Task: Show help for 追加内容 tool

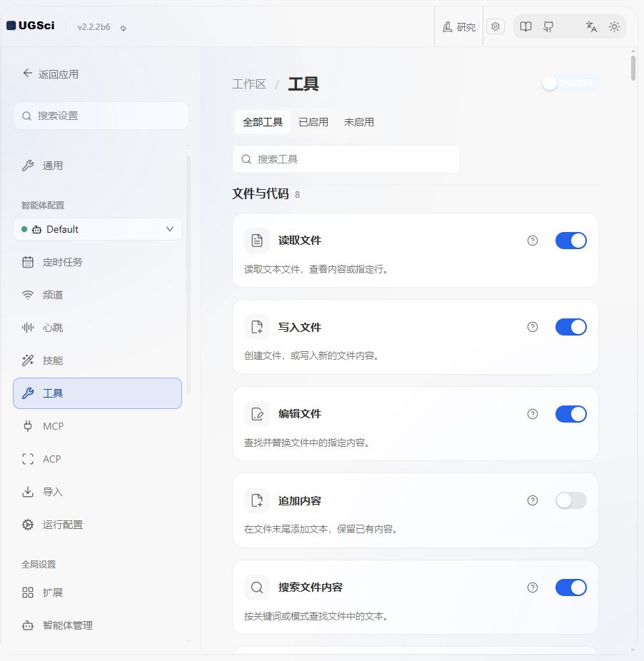Action: click(533, 501)
